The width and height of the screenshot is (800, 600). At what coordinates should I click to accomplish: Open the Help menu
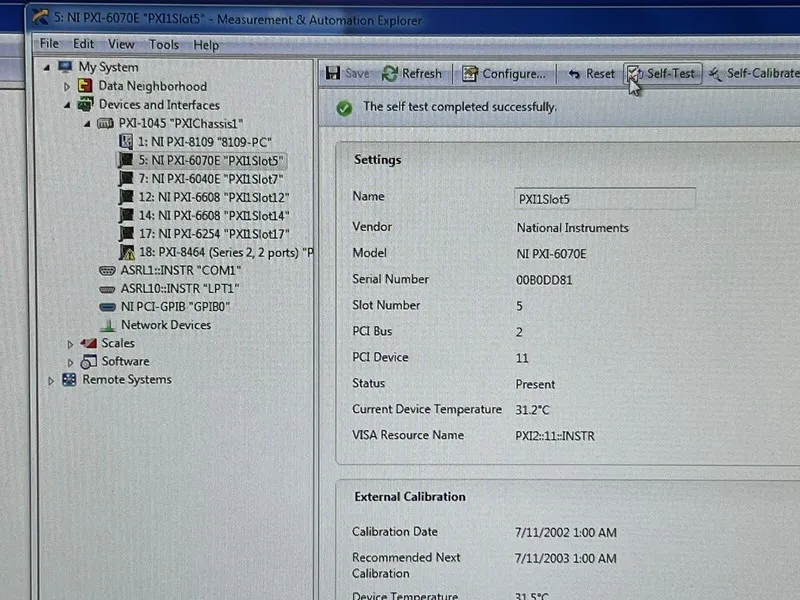206,45
